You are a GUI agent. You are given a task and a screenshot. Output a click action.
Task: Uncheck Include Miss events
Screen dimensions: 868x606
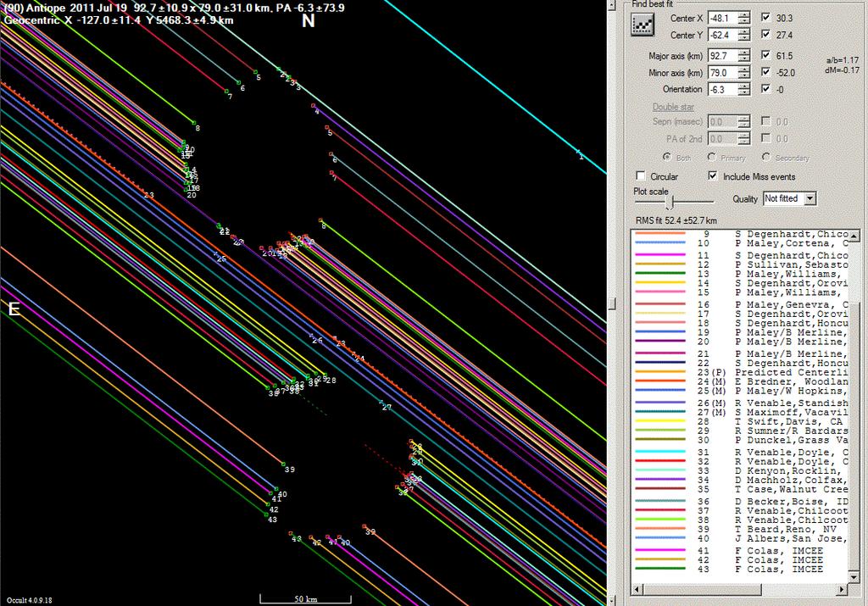pyautogui.click(x=713, y=176)
